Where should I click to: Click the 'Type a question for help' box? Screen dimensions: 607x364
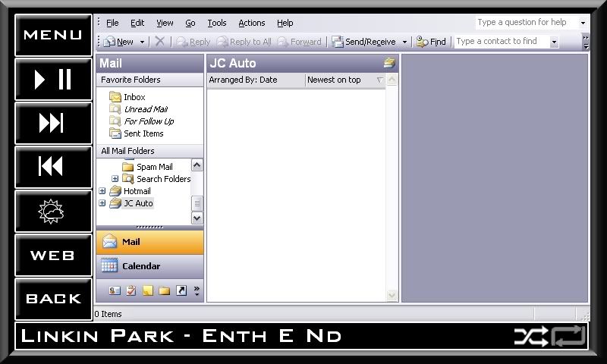pos(527,23)
